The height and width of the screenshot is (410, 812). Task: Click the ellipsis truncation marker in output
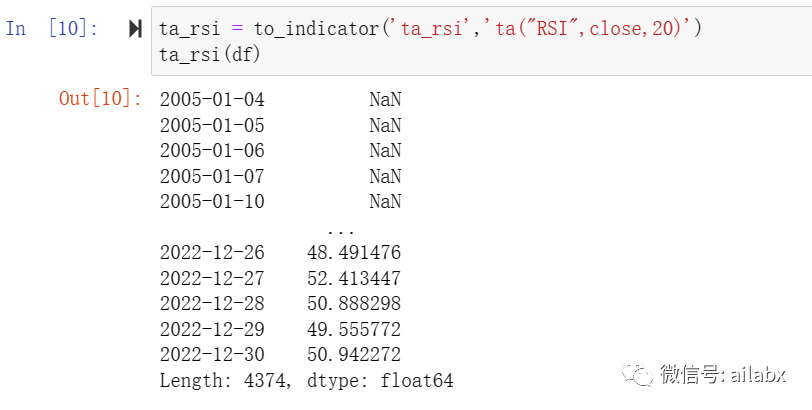coord(341,231)
